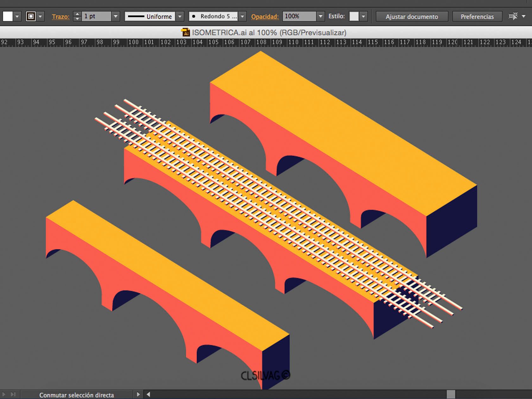
Task: Open the Estilo style dropdown arrow
Action: 363,16
